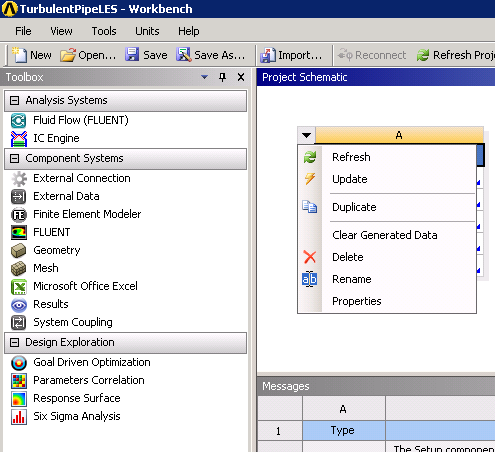Viewport: 495px width, 452px height.
Task: Select the Goal Driven Optimization icon
Action: point(19,363)
